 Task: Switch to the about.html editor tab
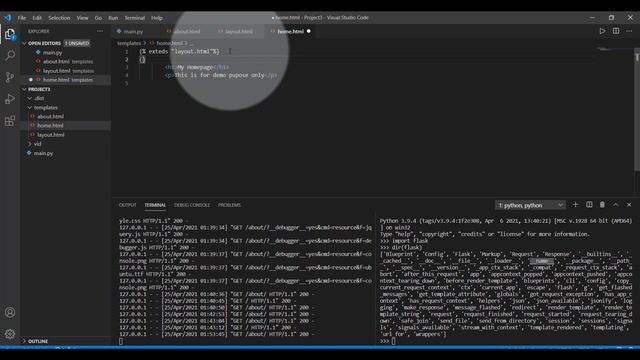pos(187,31)
